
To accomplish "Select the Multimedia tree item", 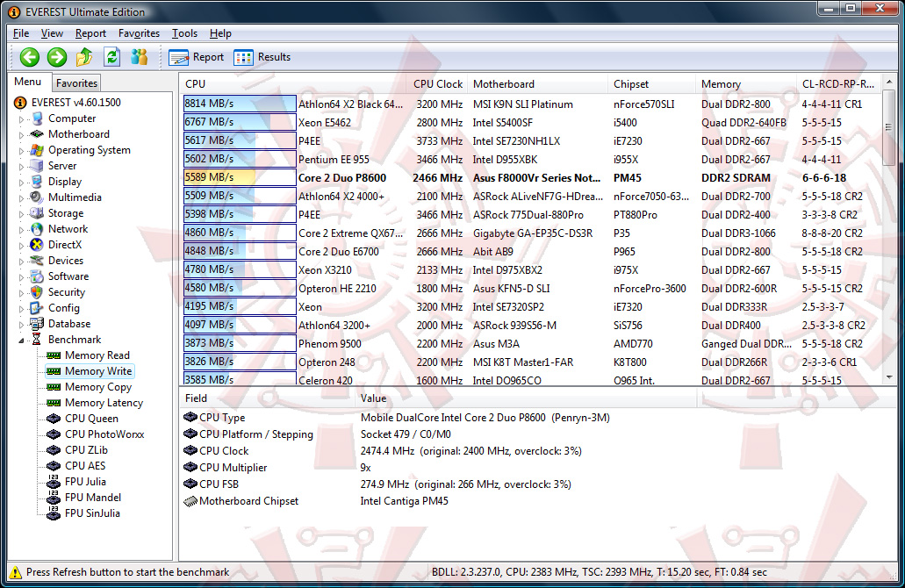I will point(75,197).
